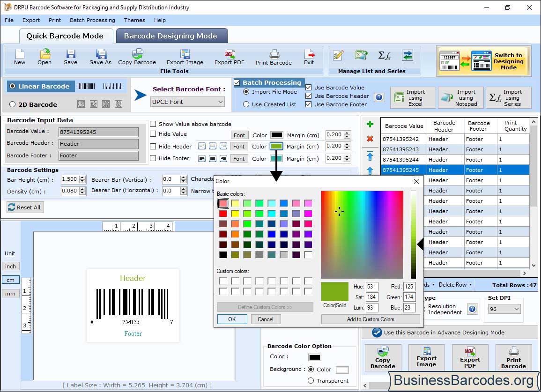The height and width of the screenshot is (392, 541).
Task: Select Transparent background option
Action: tap(311, 381)
